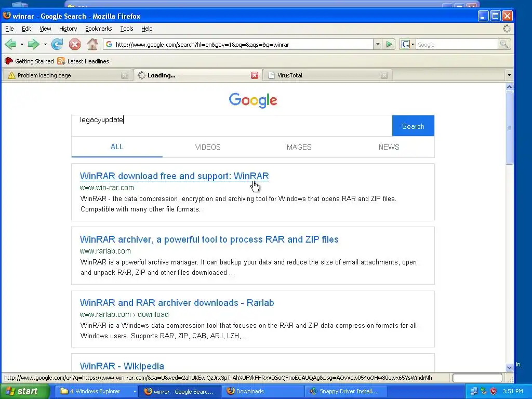This screenshot has height=399, width=532.
Task: Click the red shield security tray icon
Action: (494, 391)
